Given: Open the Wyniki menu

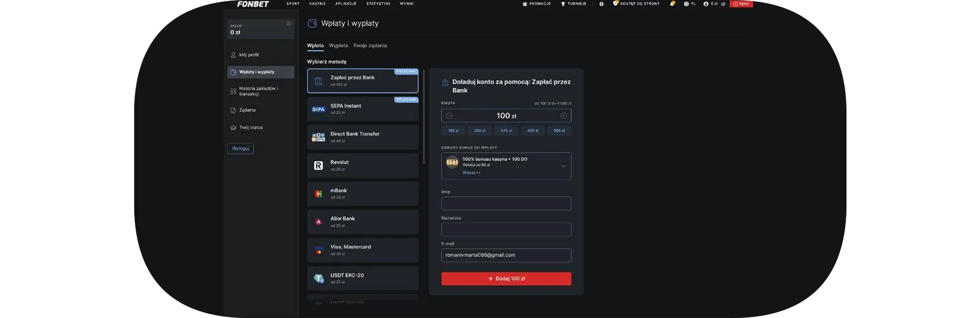Looking at the screenshot, I should pyautogui.click(x=407, y=4).
